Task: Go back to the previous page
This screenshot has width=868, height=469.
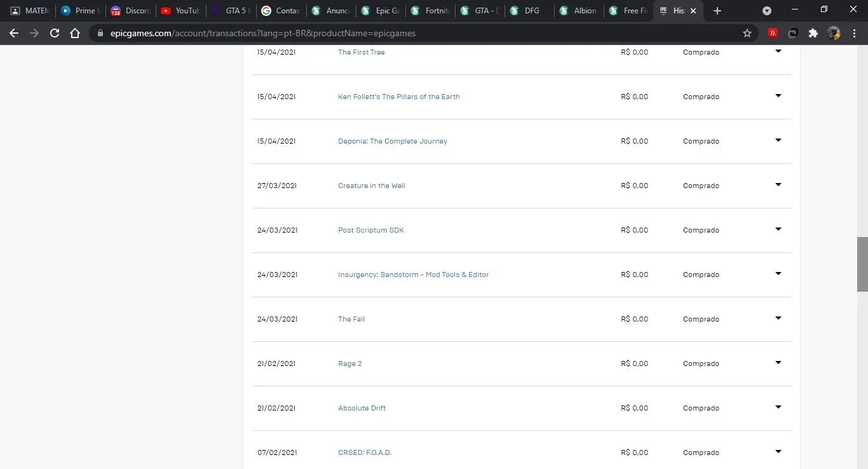Action: (x=14, y=33)
